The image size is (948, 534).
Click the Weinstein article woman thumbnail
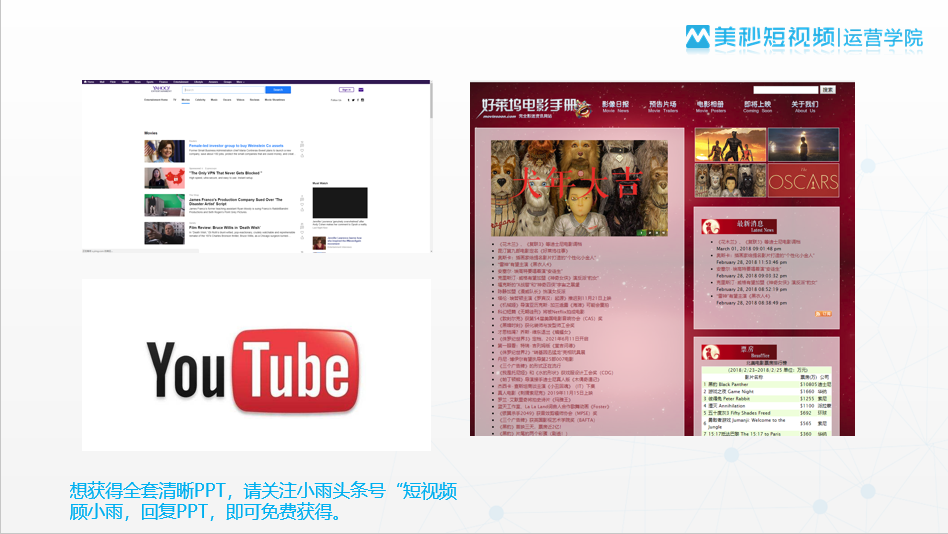pos(164,151)
